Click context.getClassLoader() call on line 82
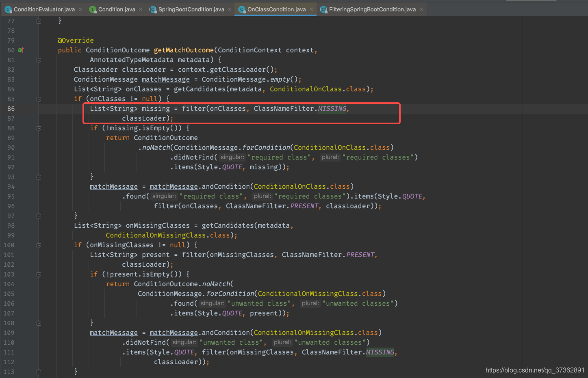This screenshot has width=588, height=378. [x=226, y=69]
